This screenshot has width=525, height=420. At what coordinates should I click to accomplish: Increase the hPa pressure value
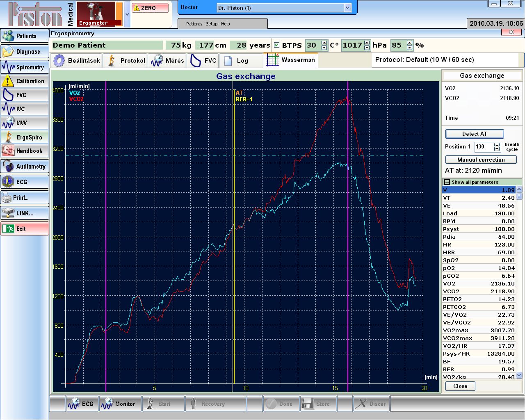click(367, 43)
